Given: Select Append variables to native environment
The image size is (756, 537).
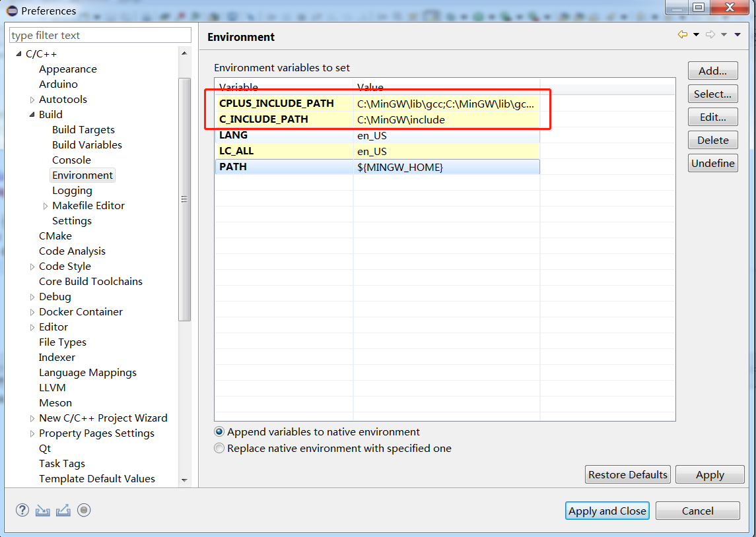Looking at the screenshot, I should click(x=219, y=432).
